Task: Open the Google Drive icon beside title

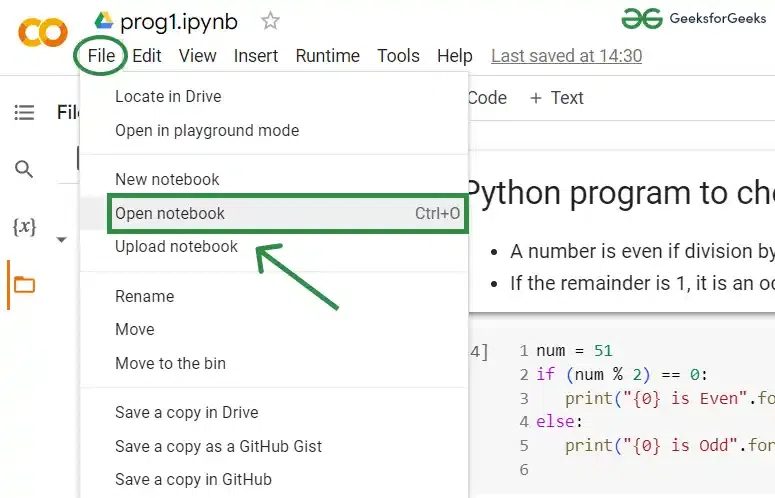Action: coord(104,20)
